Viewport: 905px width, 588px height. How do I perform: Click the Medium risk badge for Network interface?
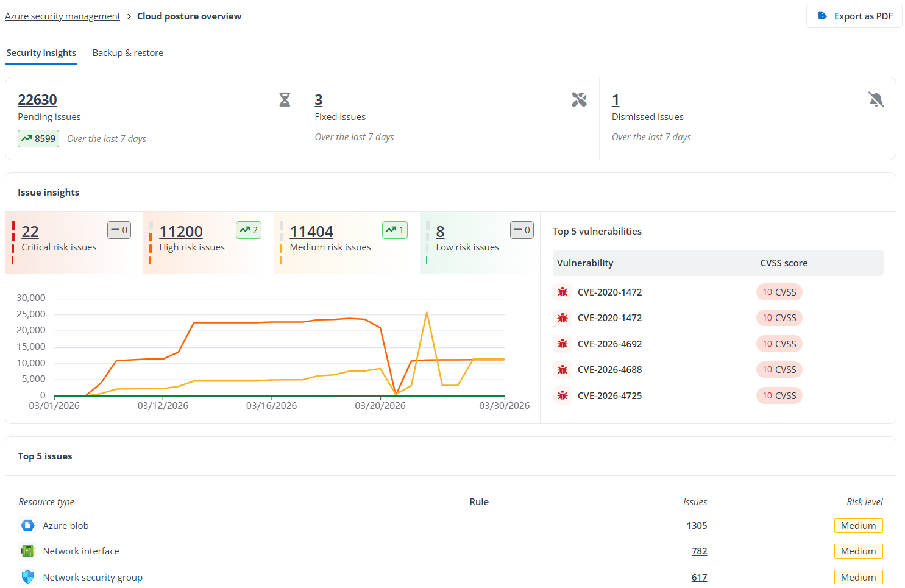click(858, 551)
